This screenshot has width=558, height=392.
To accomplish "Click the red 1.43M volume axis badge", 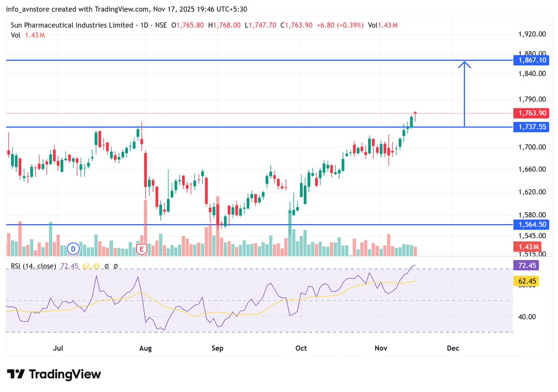I will click(x=528, y=246).
